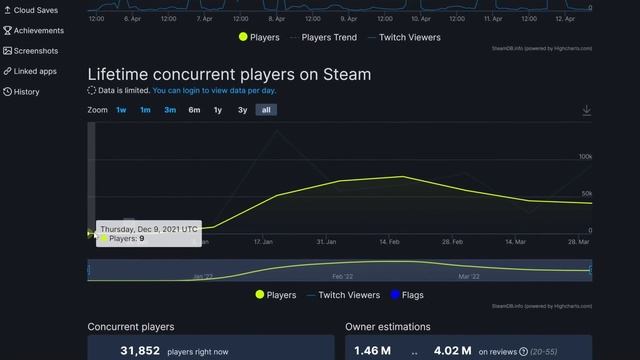Set lifetime chart zoom to 3y
Viewport: 640px width, 360px height.
[242, 110]
